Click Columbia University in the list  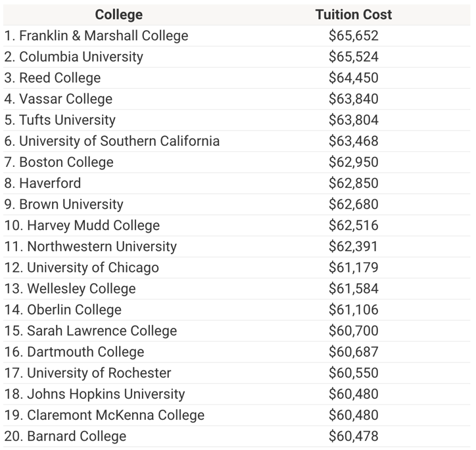coord(73,56)
